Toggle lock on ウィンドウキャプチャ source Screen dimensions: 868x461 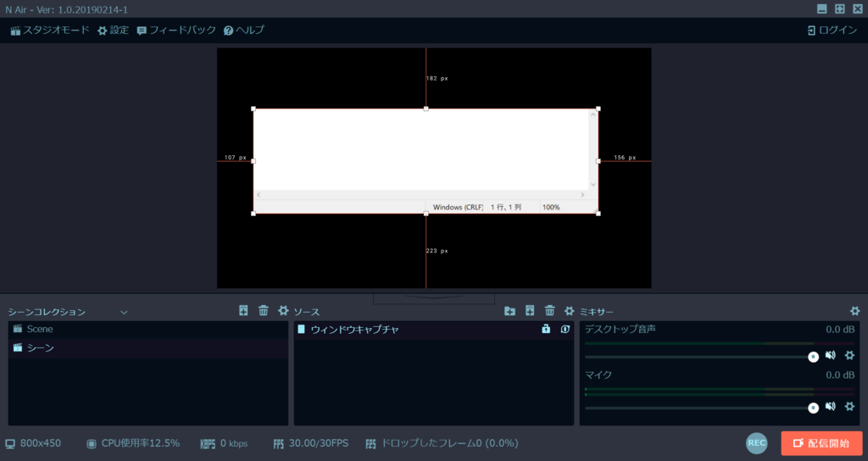tap(546, 329)
